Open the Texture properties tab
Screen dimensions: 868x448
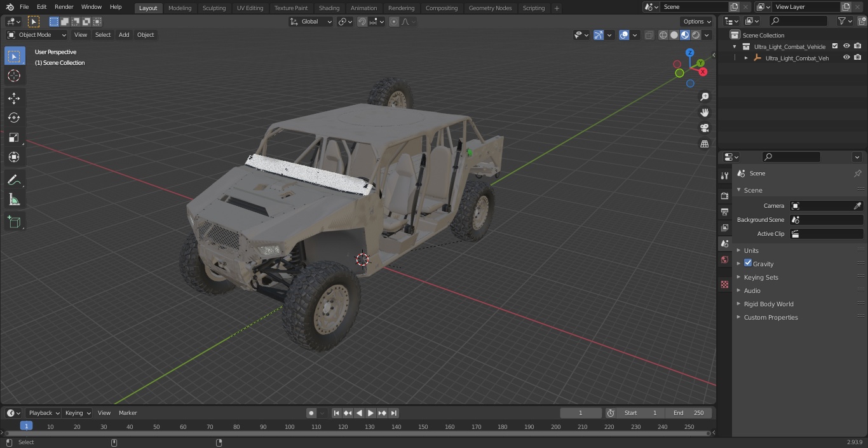click(724, 285)
